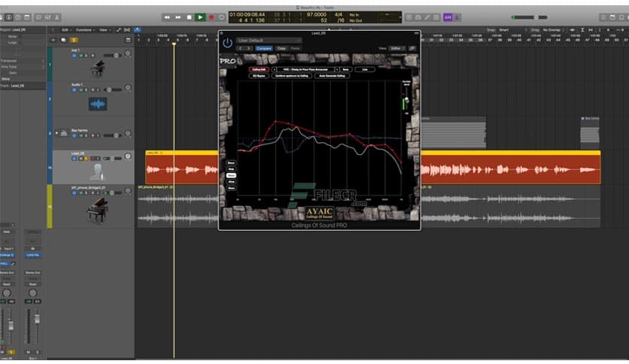Add a new track with plus button
Image resolution: width=629 pixels, height=364 pixels.
point(53,40)
